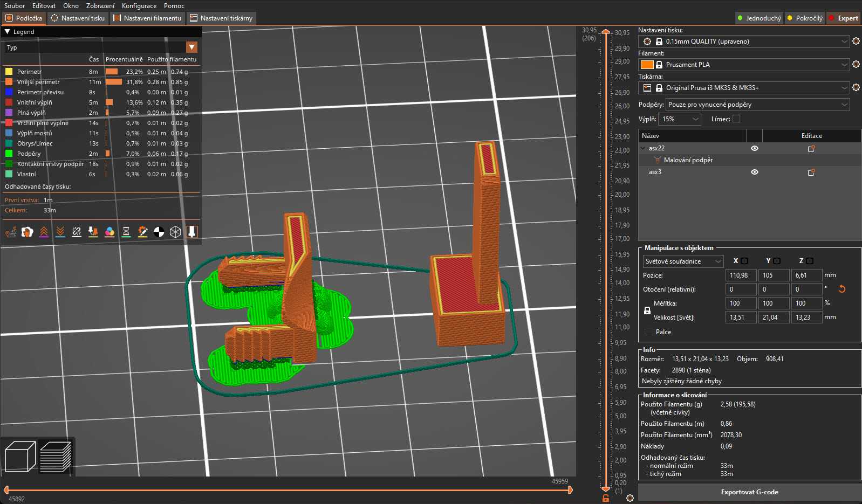This screenshot has height=504, width=862.
Task: Toggle retractions display icon with upward chevrons
Action: (44, 232)
